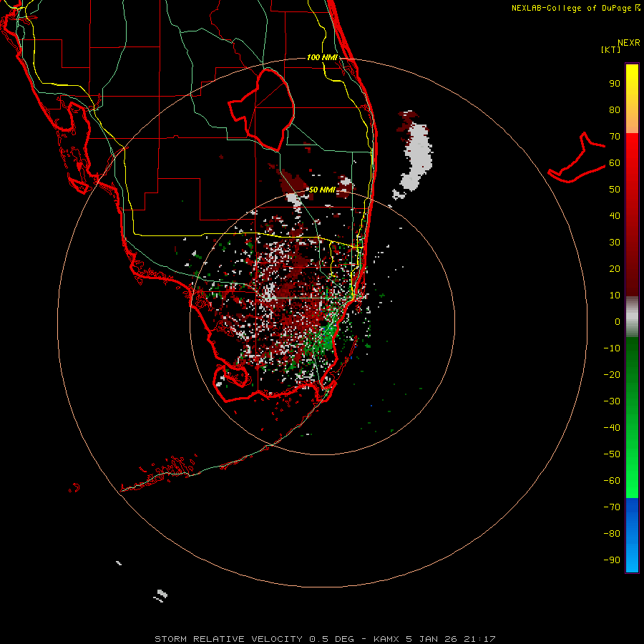Click the 60 value on velocity scale
Viewport: 644px width, 644px height.
pos(615,163)
